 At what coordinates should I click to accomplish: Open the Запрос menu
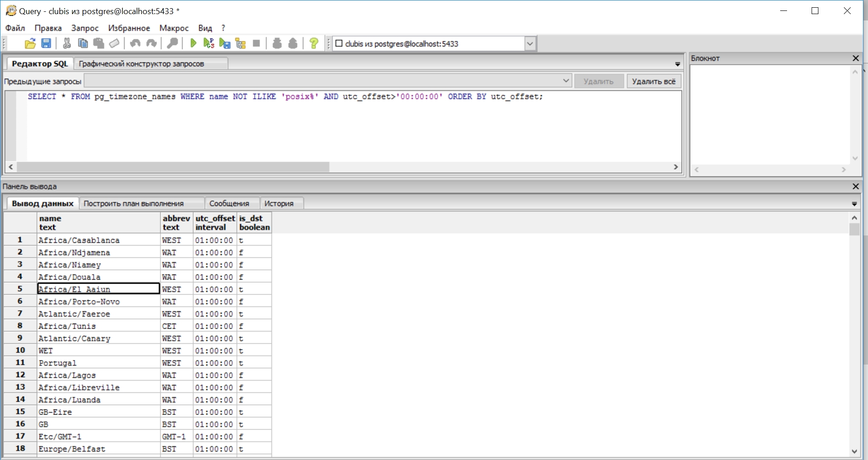[x=85, y=28]
